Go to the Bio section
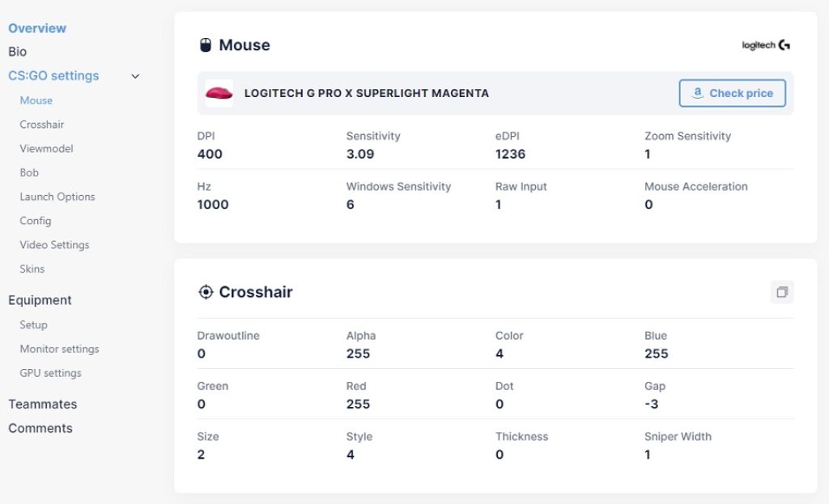The width and height of the screenshot is (829, 504). [18, 52]
